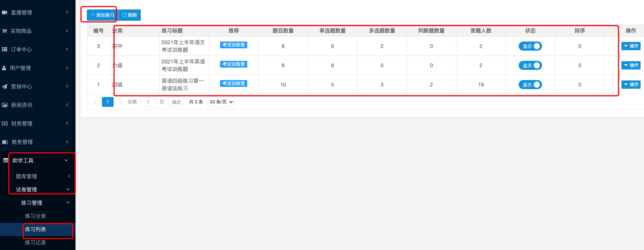
Task: Expand the 订单中心 menu chevron
Action: pos(67,49)
